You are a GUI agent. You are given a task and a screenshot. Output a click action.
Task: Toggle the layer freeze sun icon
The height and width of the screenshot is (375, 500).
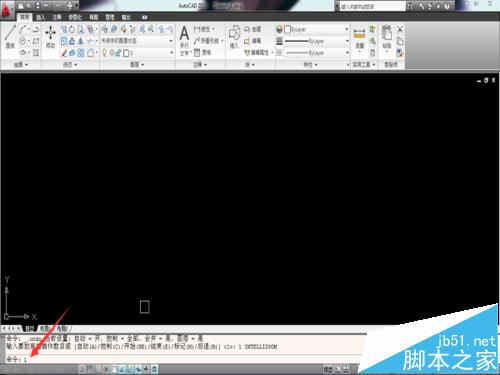[112, 53]
